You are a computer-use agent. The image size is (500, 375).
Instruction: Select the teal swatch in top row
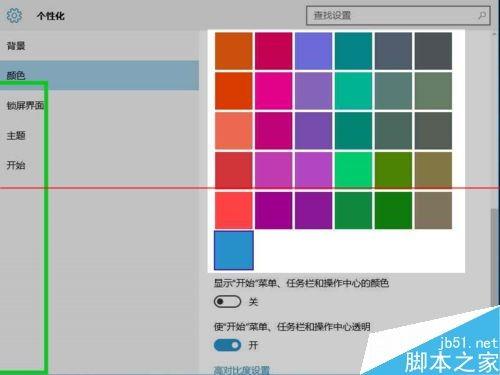pyautogui.click(x=353, y=51)
